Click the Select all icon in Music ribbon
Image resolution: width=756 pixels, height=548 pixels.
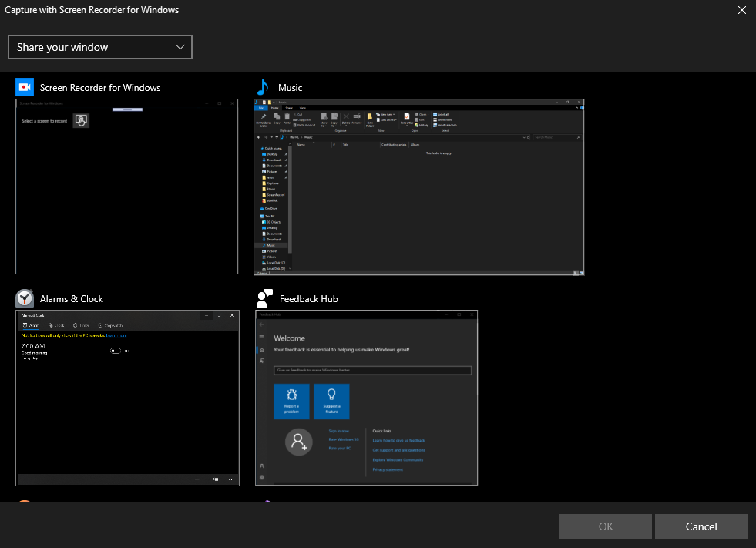coord(435,114)
